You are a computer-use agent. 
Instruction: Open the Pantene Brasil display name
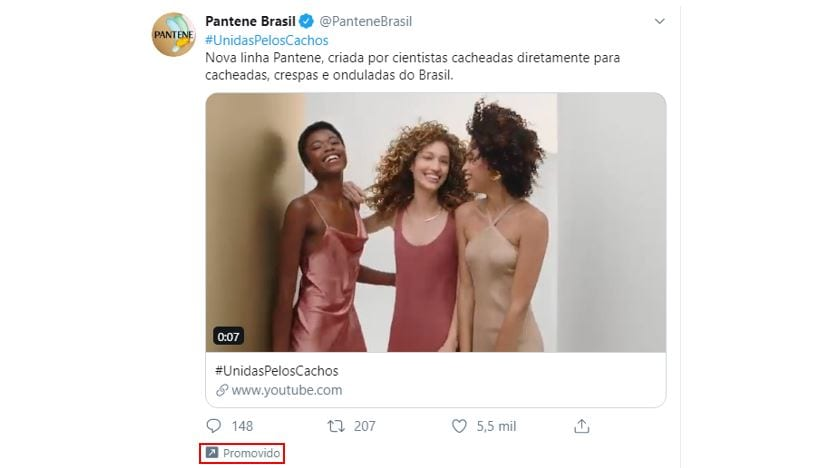point(253,21)
